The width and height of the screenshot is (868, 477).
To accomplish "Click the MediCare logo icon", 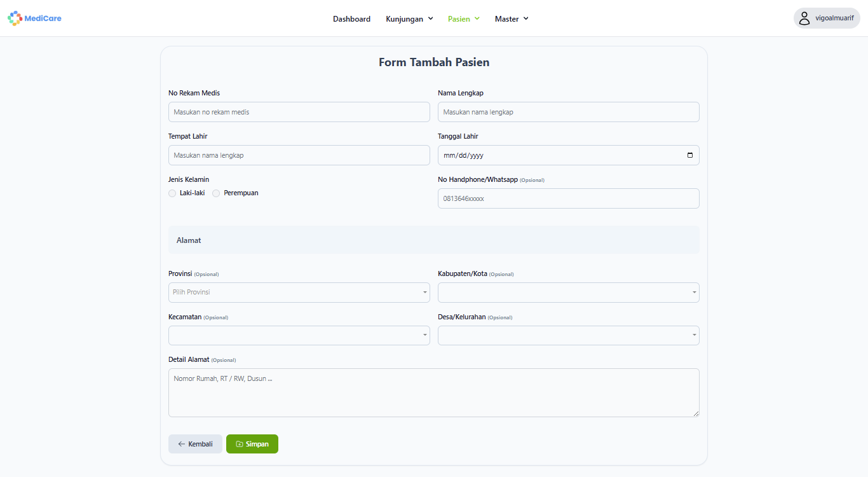I will click(15, 18).
